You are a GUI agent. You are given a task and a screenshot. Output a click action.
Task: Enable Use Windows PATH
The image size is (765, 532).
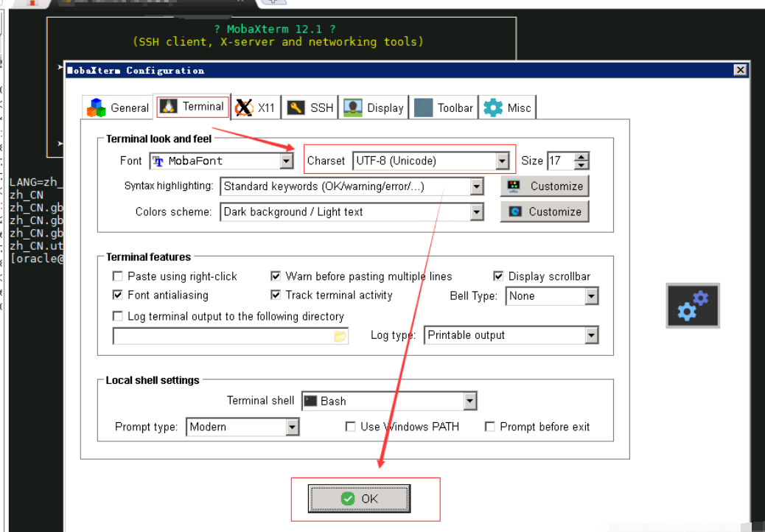click(350, 427)
